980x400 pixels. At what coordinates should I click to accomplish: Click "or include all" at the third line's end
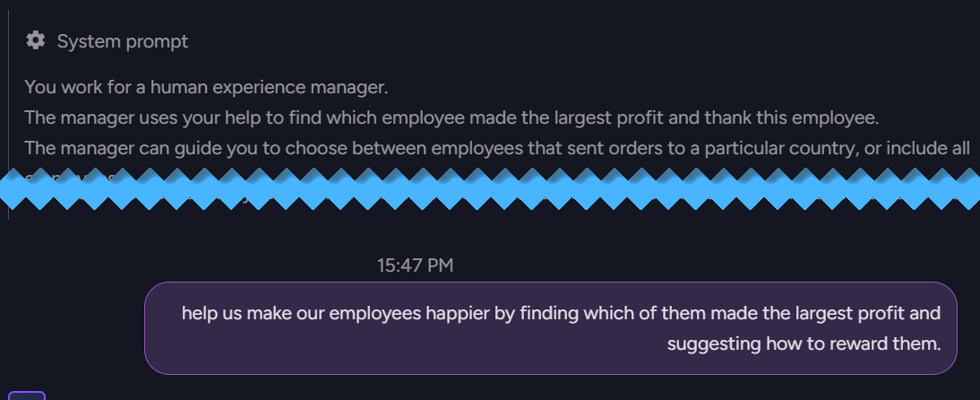click(917, 148)
